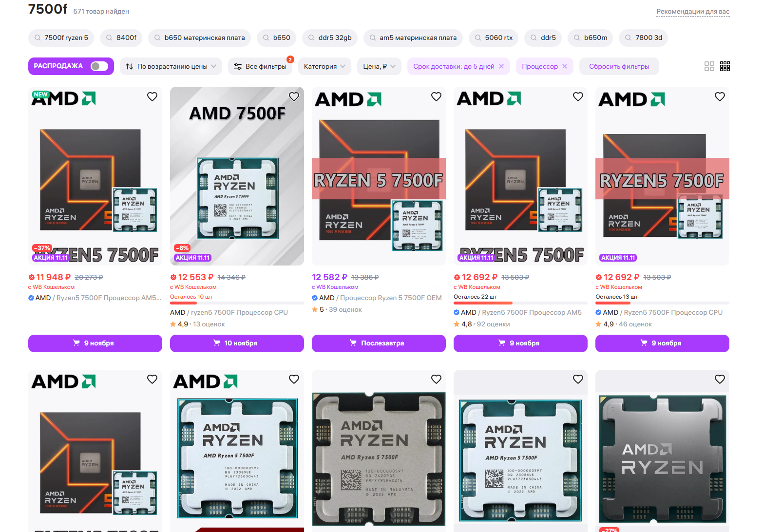Click the price 12 582 ₽
763x532 pixels.
pyautogui.click(x=329, y=277)
